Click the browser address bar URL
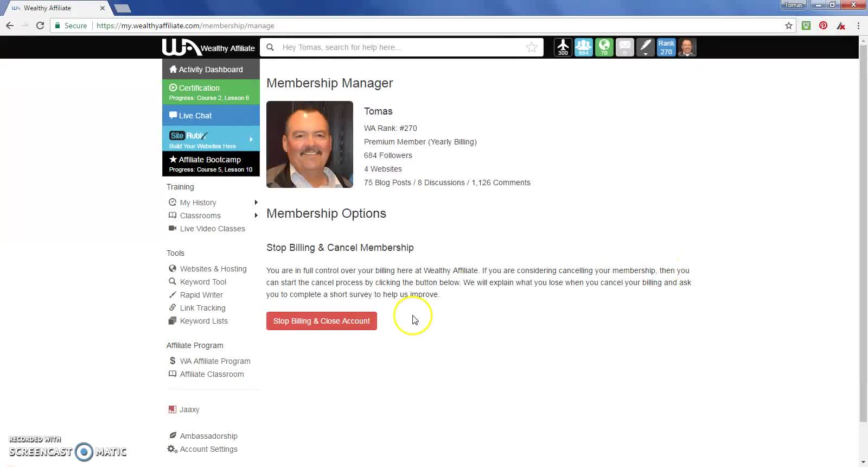The image size is (868, 467). (x=186, y=26)
